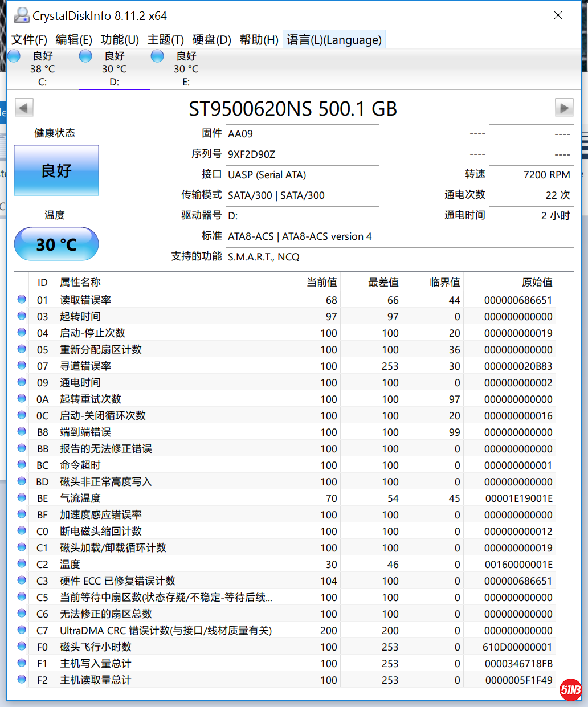
Task: Click the serial number field 9XF2D90Z
Action: click(x=302, y=154)
